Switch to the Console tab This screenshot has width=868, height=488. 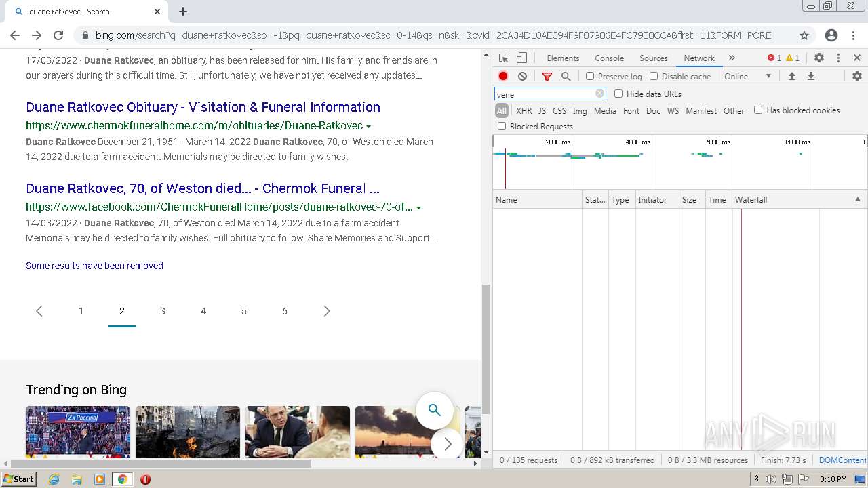click(x=609, y=58)
